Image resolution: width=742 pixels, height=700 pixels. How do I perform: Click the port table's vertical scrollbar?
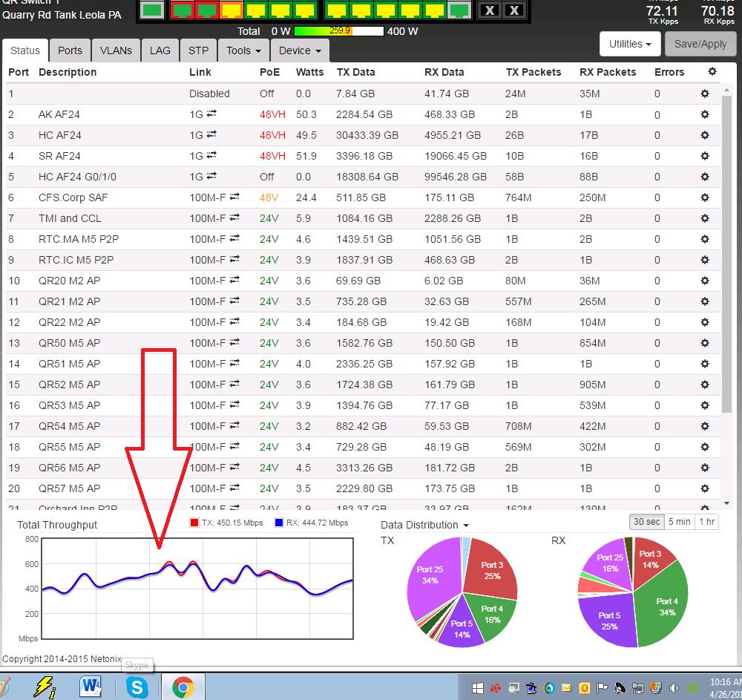[x=727, y=260]
